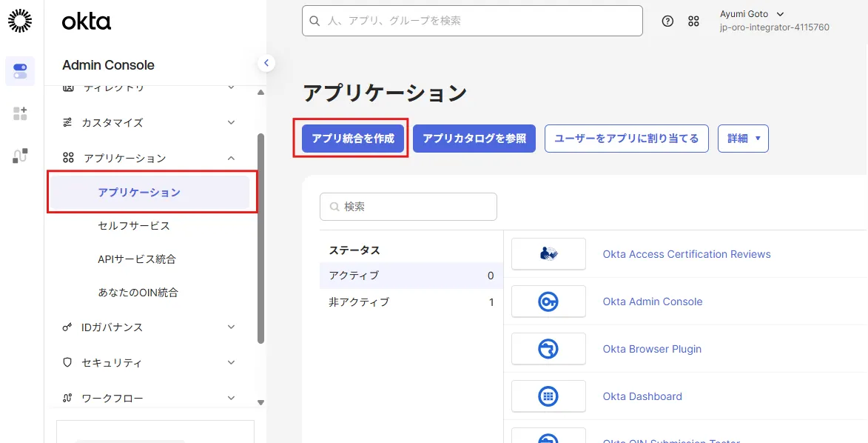Click the ワークフロー icon in sidebar
868x443 pixels.
pos(67,398)
